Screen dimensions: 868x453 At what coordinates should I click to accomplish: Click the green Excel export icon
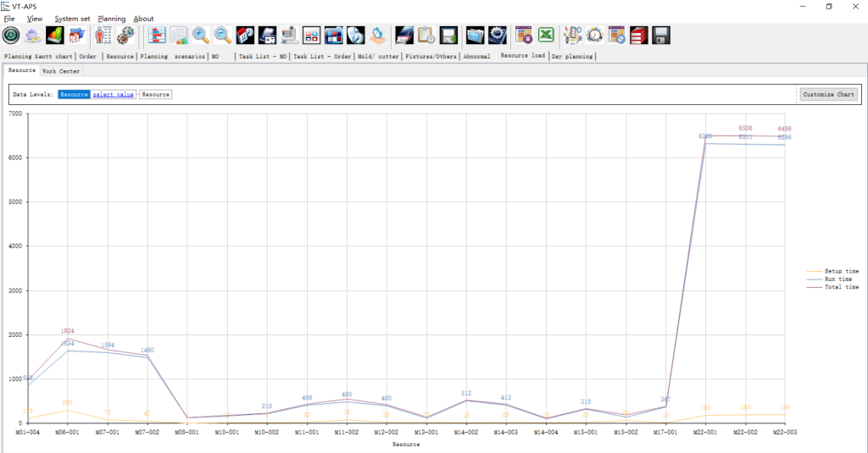pyautogui.click(x=547, y=36)
